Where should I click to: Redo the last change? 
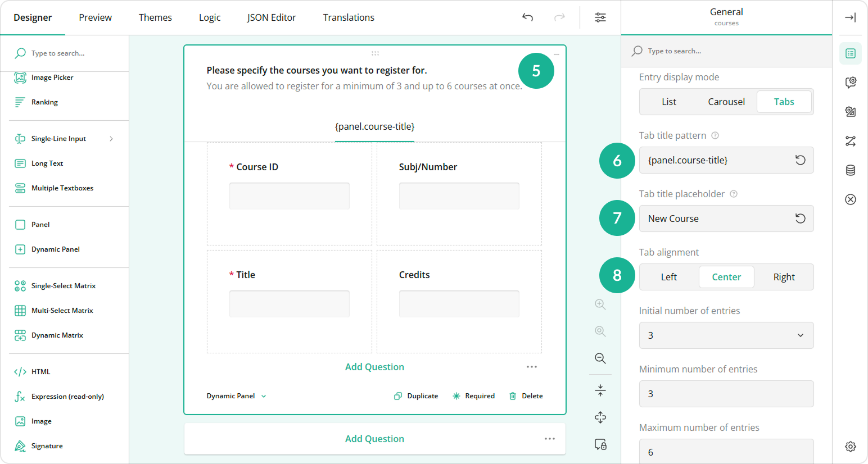click(559, 17)
